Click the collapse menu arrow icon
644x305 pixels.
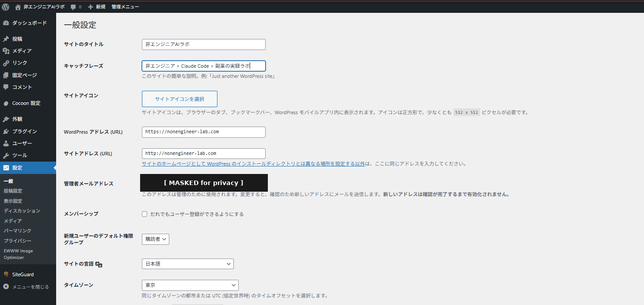(x=6, y=287)
